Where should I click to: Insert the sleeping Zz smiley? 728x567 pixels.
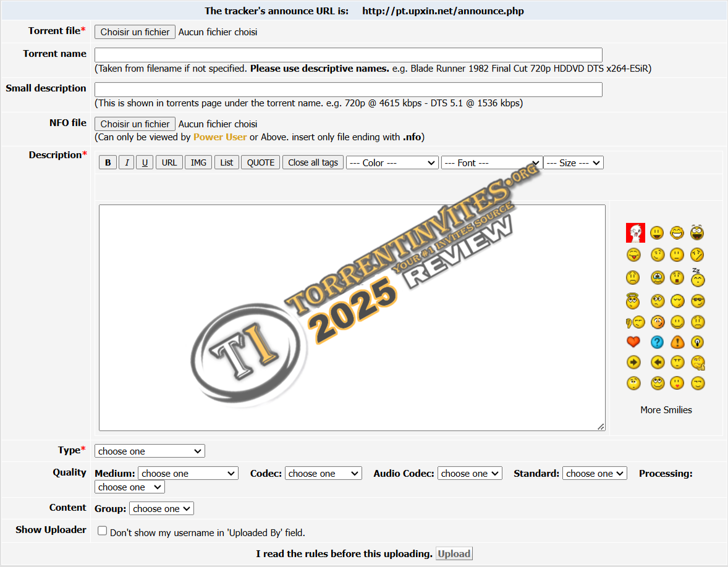pyautogui.click(x=697, y=277)
